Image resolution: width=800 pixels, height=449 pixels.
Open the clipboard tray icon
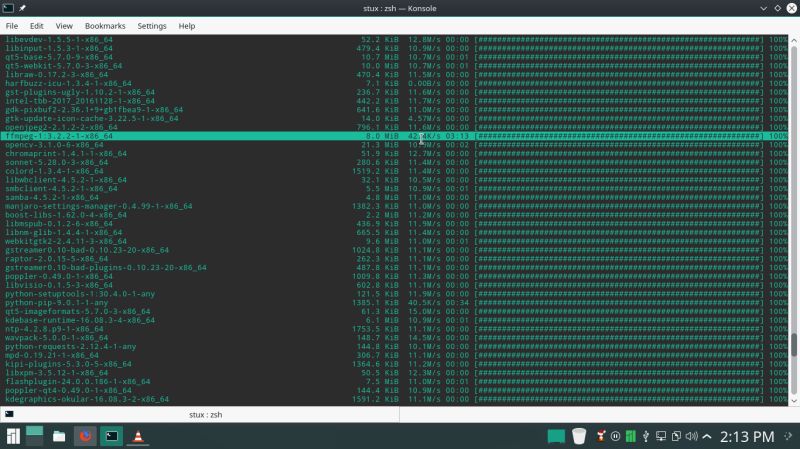(x=677, y=436)
